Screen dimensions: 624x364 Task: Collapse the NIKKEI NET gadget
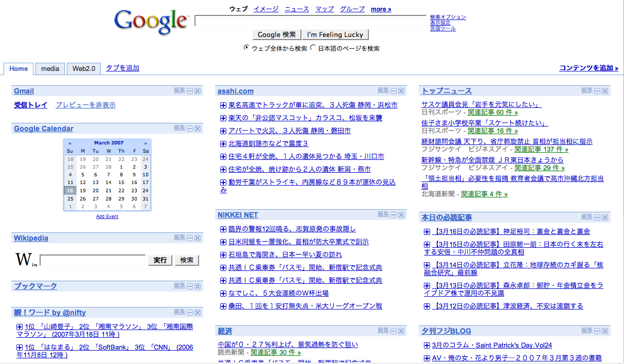click(x=394, y=215)
